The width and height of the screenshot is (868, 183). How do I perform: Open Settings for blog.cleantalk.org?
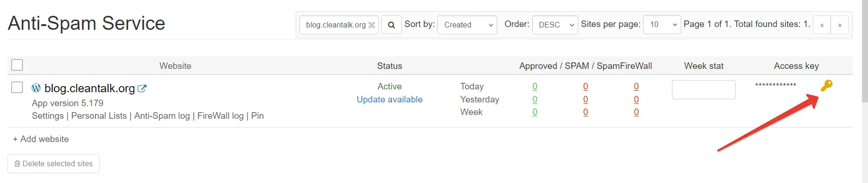click(x=48, y=116)
